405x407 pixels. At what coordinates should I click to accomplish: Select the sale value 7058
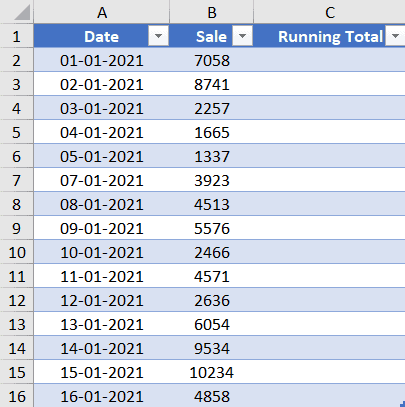[x=212, y=60]
